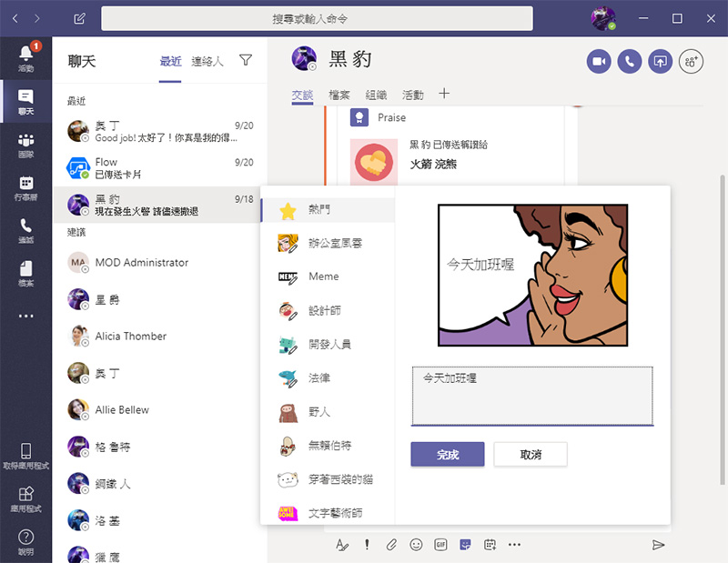This screenshot has width=728, height=563.
Task: Open the GIF picker
Action: 440,545
